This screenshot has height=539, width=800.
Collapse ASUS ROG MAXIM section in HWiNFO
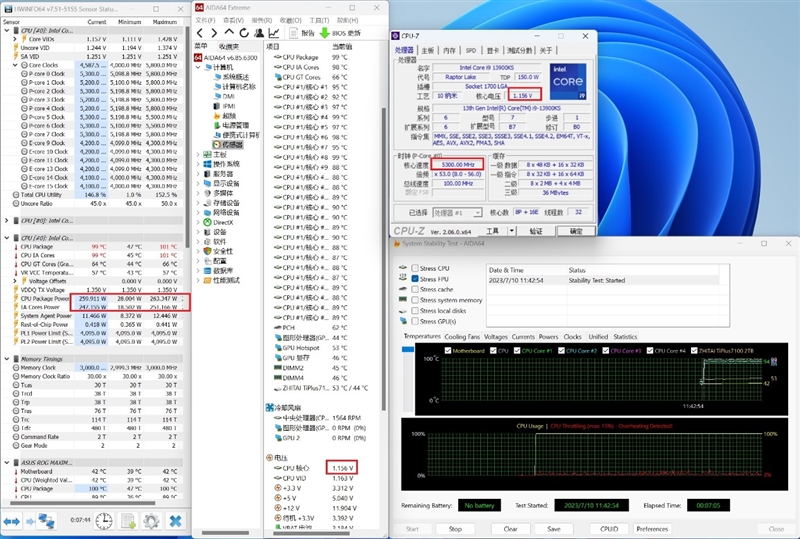(x=7, y=462)
